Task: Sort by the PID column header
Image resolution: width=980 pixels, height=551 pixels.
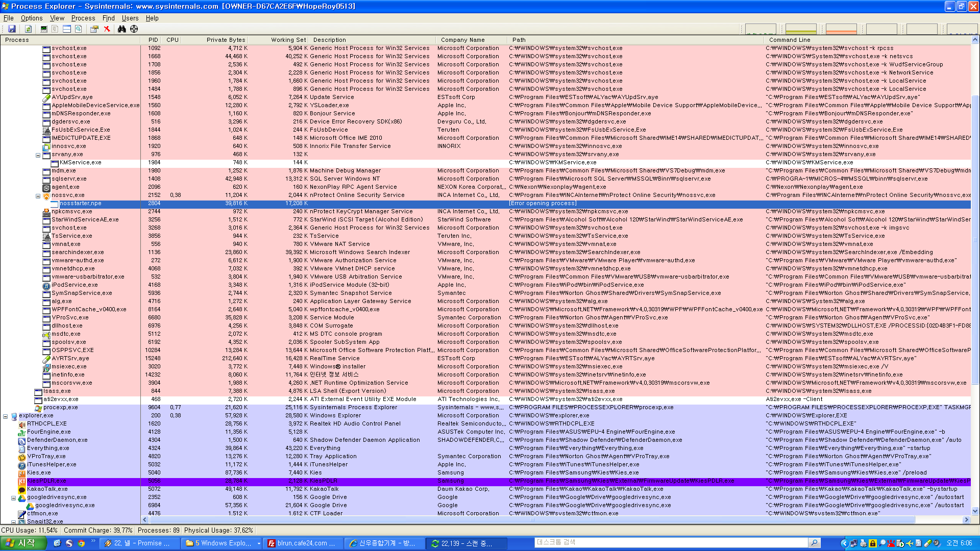Action: pyautogui.click(x=152, y=40)
